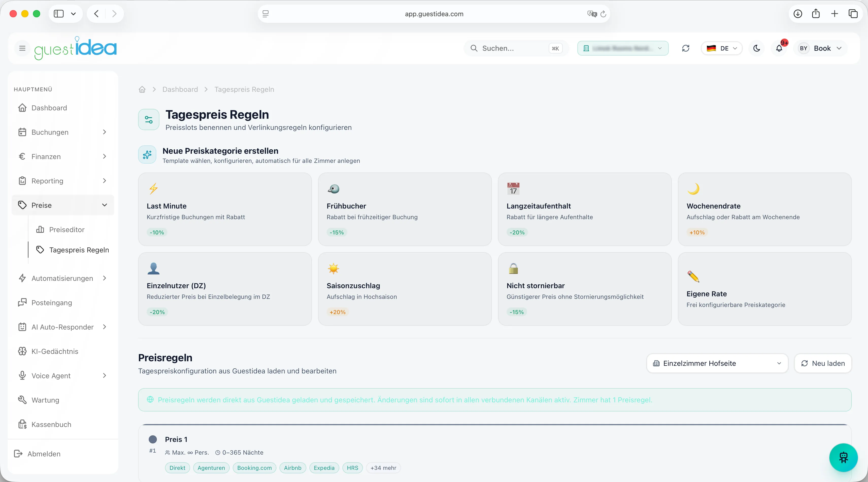This screenshot has height=482, width=868.
Task: Expand Reporting menu
Action: pos(63,181)
